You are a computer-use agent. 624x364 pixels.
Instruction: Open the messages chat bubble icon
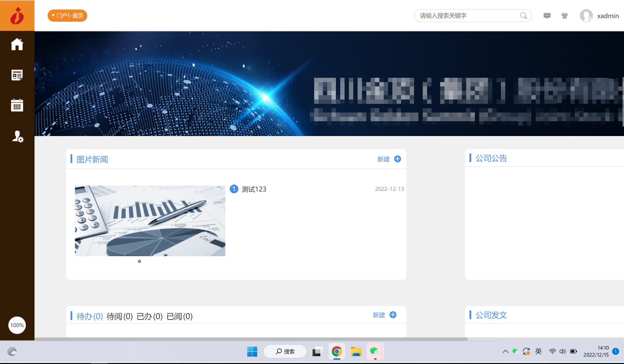(x=547, y=16)
